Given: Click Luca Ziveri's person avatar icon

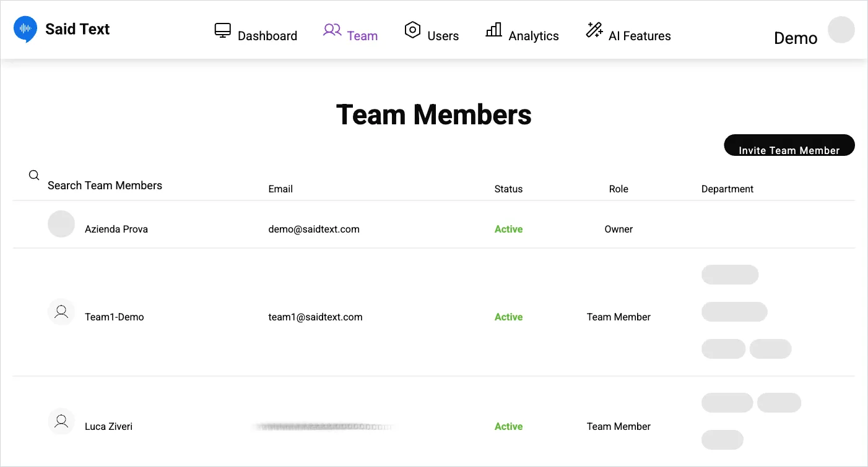Looking at the screenshot, I should click(x=61, y=421).
